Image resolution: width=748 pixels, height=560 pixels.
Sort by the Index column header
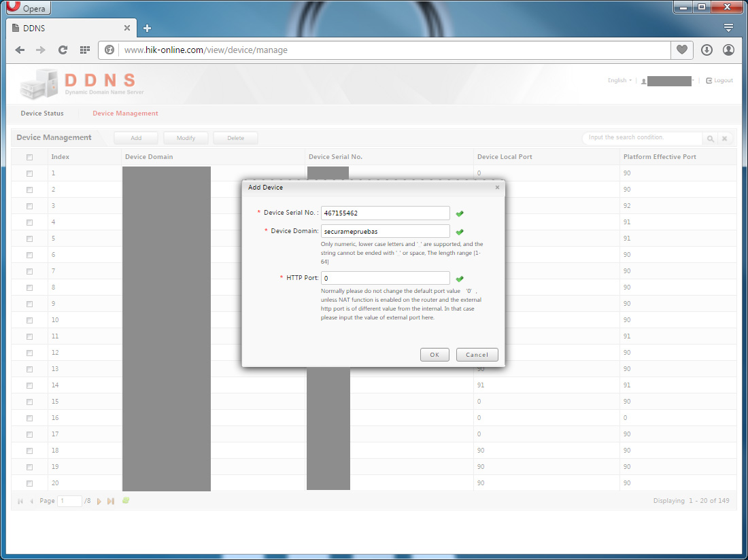click(x=84, y=157)
